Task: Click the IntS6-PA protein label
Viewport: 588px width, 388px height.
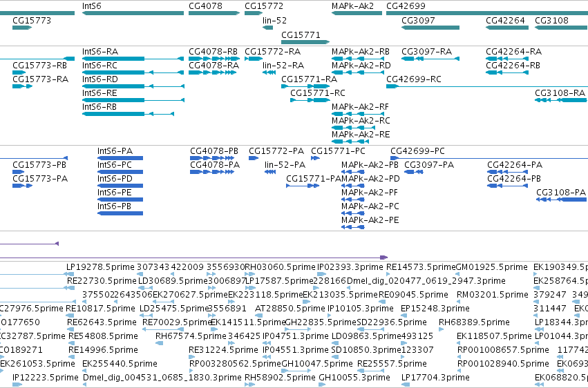Action: tap(115, 151)
